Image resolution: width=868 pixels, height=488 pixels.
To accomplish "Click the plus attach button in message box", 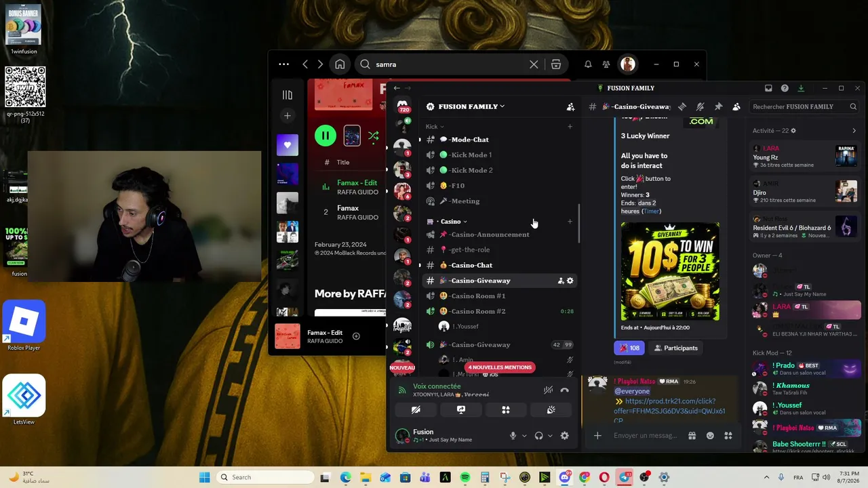I will [597, 436].
